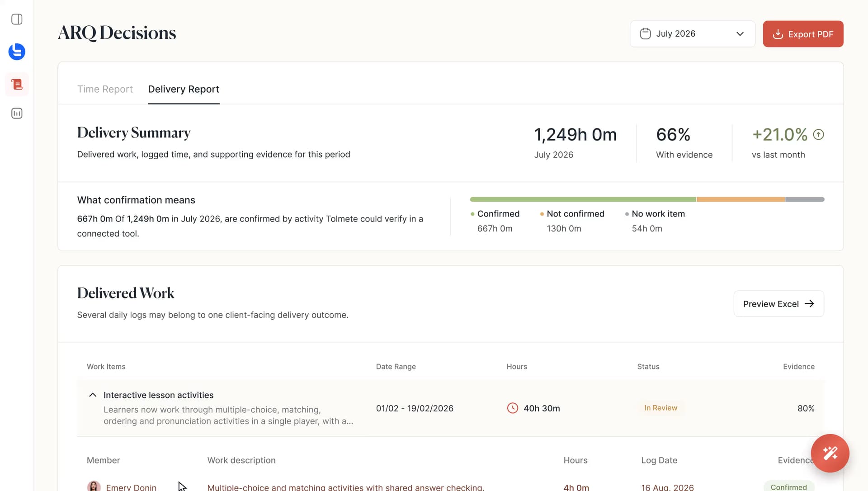Image resolution: width=868 pixels, height=491 pixels.
Task: Open the July 2026 month dropdown
Action: (x=692, y=34)
